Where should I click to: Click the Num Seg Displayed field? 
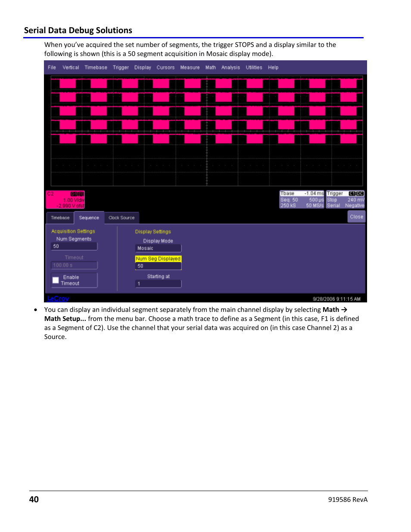click(x=158, y=266)
